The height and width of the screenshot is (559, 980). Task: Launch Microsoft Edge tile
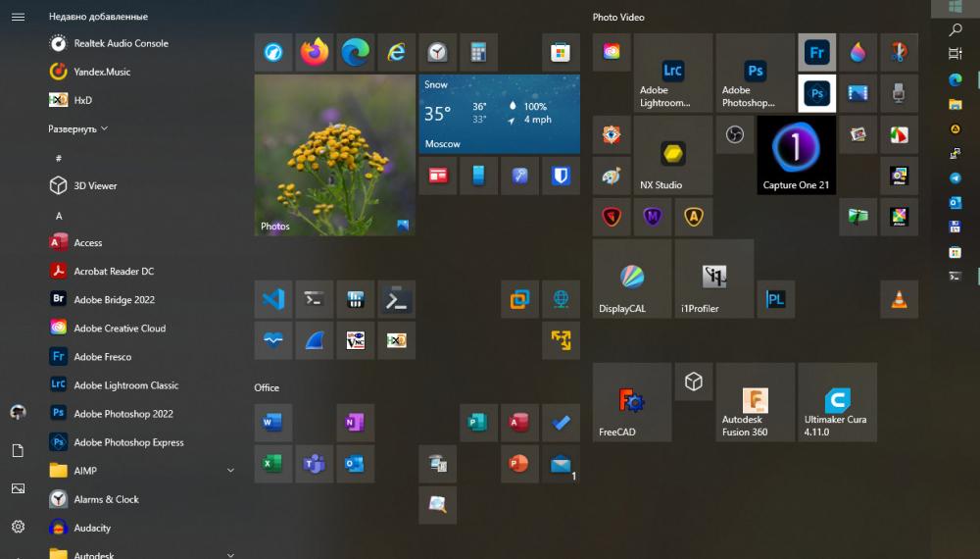click(355, 52)
